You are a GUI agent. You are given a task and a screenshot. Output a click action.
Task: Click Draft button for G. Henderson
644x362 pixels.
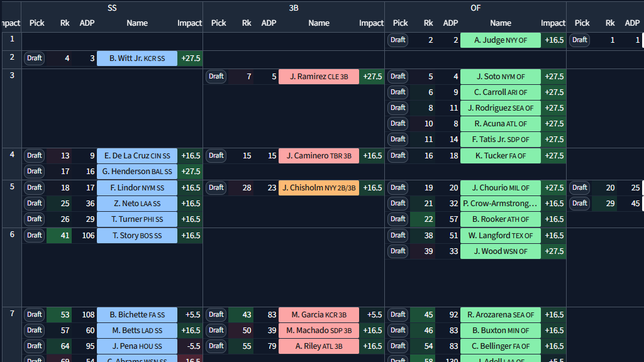coord(34,171)
